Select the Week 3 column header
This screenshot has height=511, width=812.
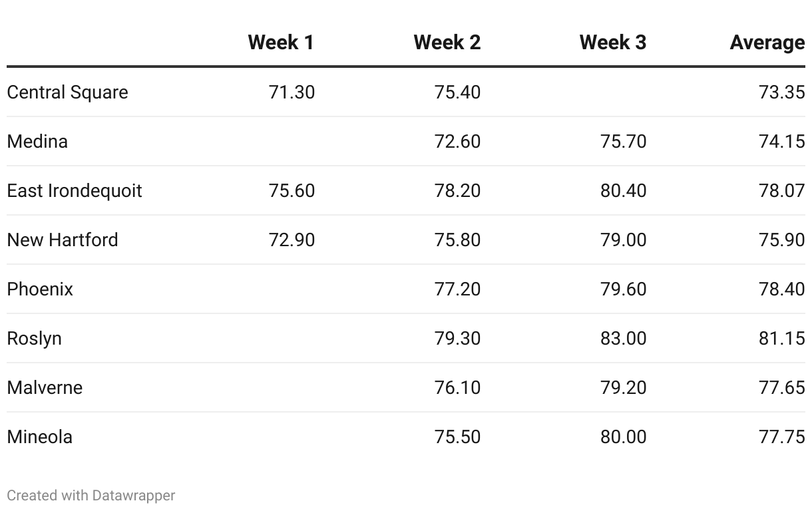[x=612, y=43]
